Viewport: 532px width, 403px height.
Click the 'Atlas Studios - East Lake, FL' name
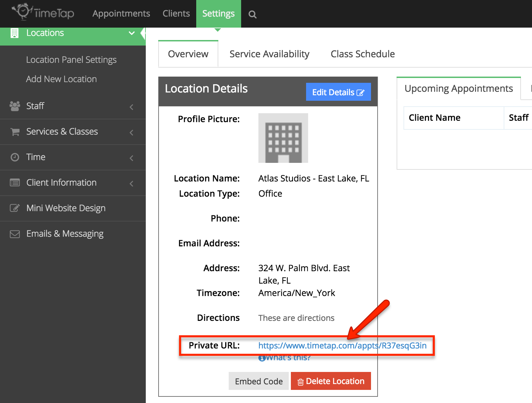pyautogui.click(x=314, y=178)
